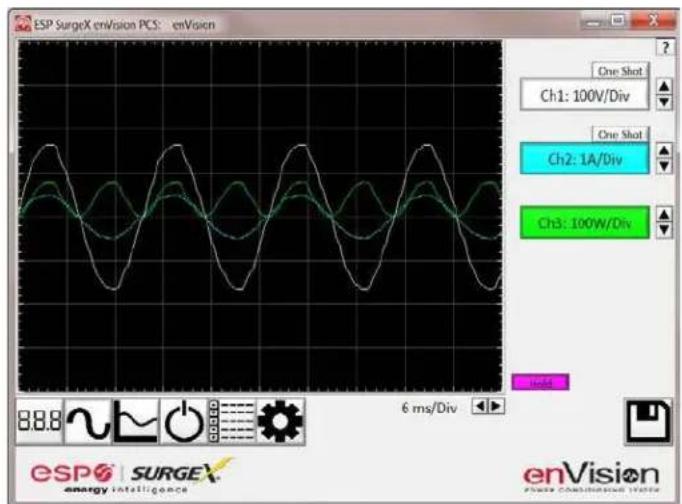Toggle the Ch2: 1A/Div channel

point(585,159)
